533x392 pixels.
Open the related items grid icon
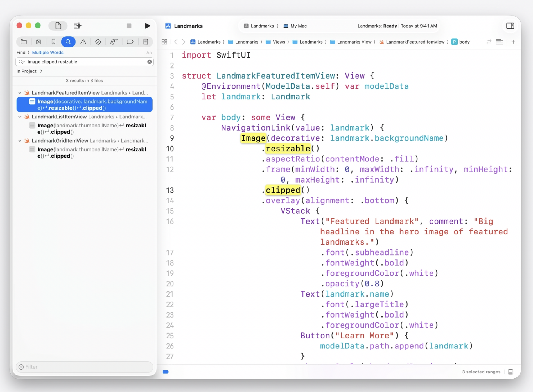[x=164, y=42]
